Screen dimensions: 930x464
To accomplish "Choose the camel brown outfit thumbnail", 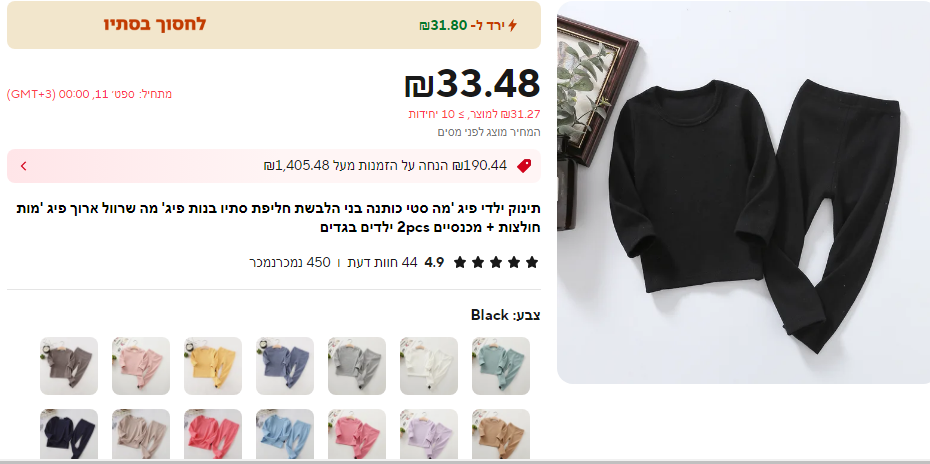I will pyautogui.click(x=501, y=434).
